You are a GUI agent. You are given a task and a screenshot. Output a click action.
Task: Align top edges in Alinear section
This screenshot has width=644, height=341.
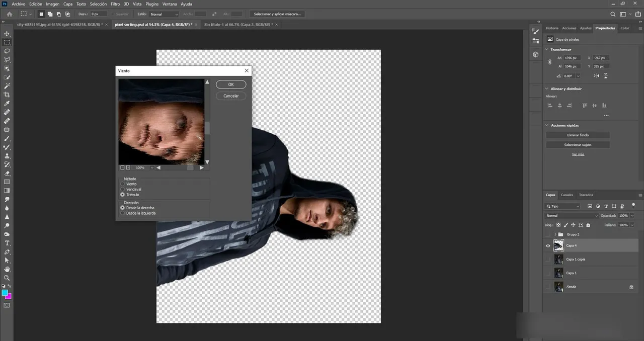pos(584,106)
